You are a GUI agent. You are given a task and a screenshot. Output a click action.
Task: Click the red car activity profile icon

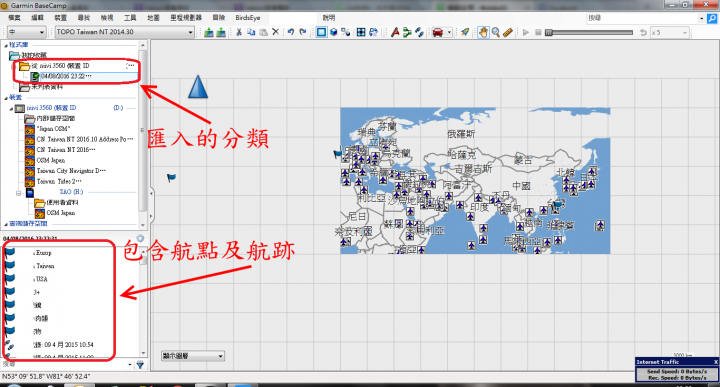click(x=438, y=32)
